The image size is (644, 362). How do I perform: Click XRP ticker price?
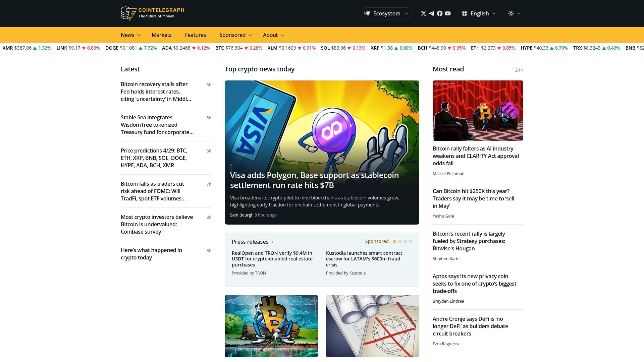(387, 48)
